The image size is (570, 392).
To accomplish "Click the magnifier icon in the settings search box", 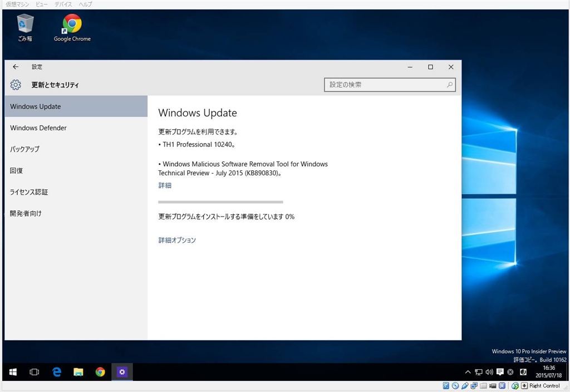I will pyautogui.click(x=450, y=85).
